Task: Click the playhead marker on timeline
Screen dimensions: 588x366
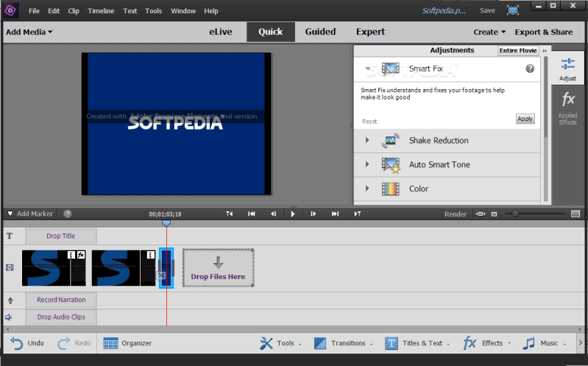Action: [x=166, y=223]
